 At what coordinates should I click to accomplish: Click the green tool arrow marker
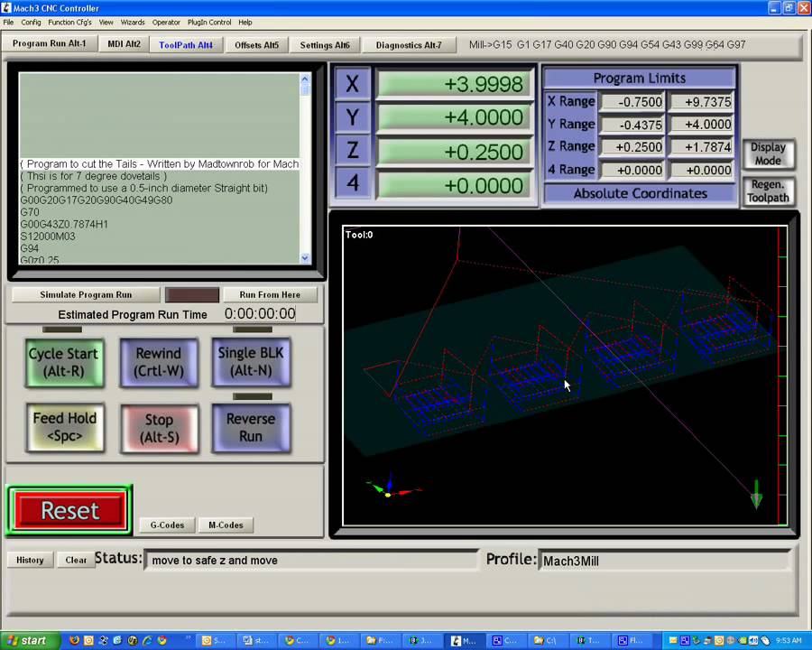tap(756, 494)
